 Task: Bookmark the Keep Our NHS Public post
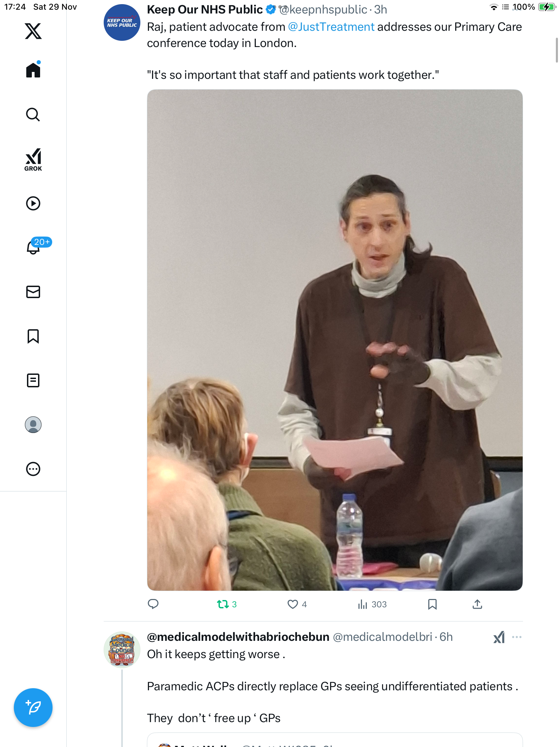click(x=432, y=604)
